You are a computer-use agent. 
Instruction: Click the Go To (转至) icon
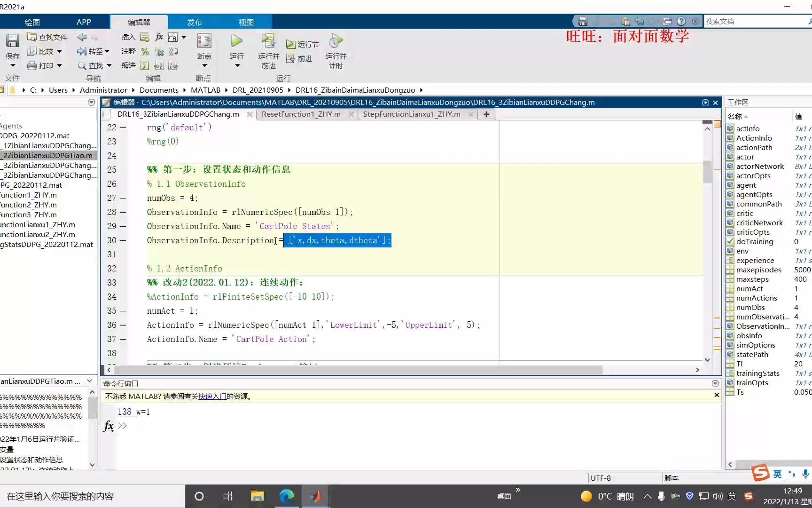point(82,51)
